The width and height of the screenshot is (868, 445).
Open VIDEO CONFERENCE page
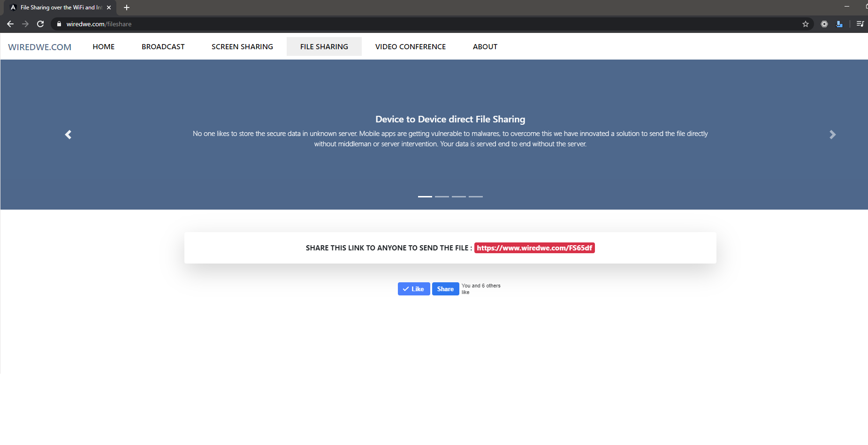(x=411, y=46)
